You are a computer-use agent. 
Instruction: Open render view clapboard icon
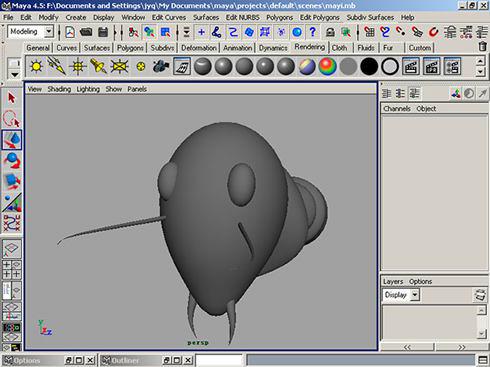[411, 66]
